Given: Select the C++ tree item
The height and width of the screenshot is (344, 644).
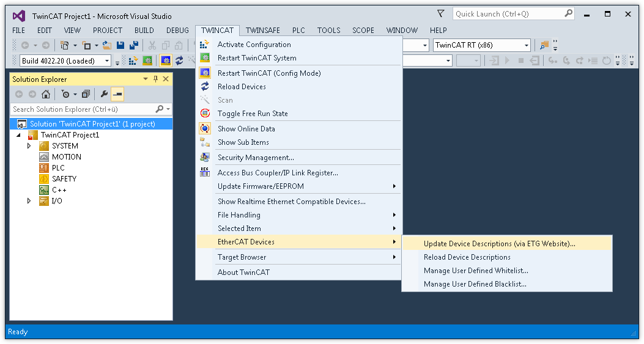Looking at the screenshot, I should pos(59,189).
